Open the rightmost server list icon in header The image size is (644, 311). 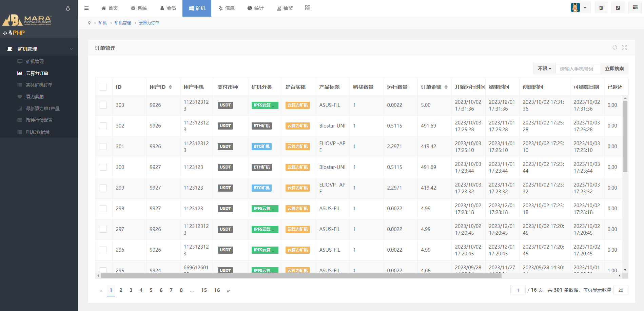[x=635, y=7]
